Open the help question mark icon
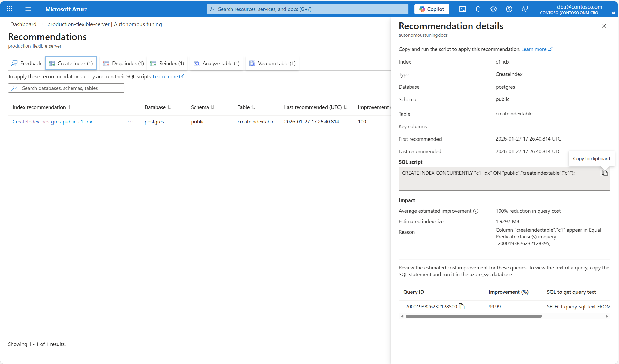This screenshot has width=619, height=364. click(509, 9)
